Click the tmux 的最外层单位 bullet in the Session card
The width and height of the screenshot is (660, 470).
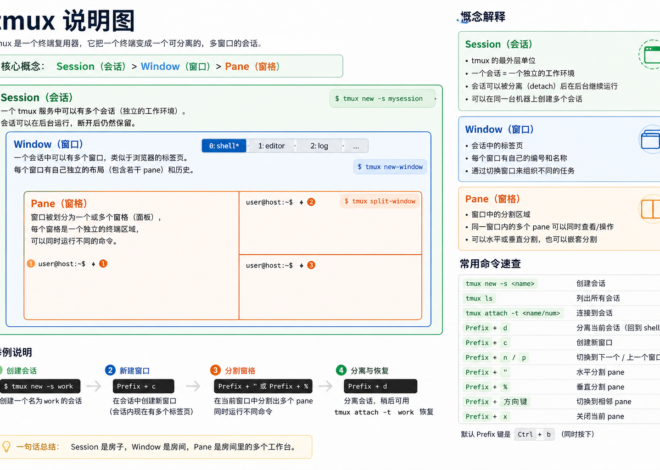(503, 61)
